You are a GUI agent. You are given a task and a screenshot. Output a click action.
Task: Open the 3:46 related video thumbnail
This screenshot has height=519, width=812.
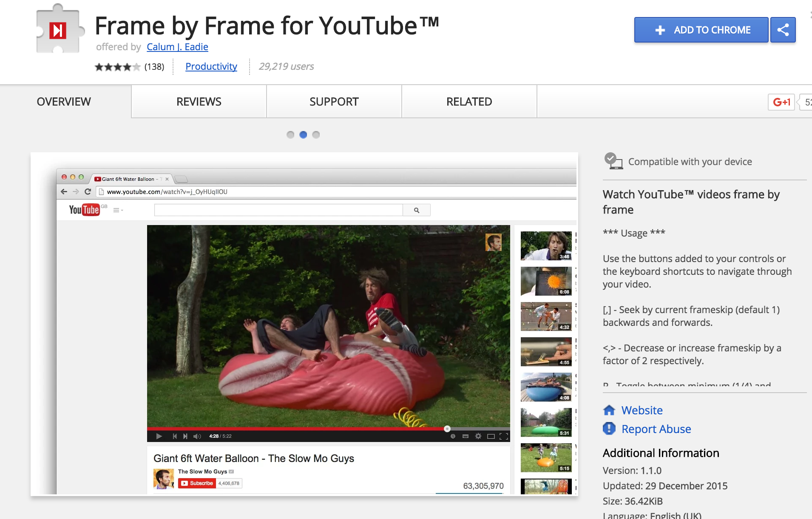coord(546,246)
